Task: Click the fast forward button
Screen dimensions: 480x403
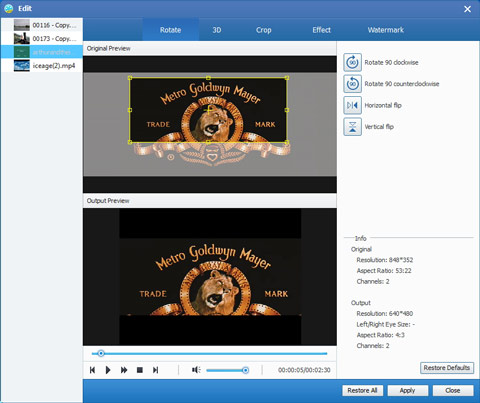Action: click(124, 370)
